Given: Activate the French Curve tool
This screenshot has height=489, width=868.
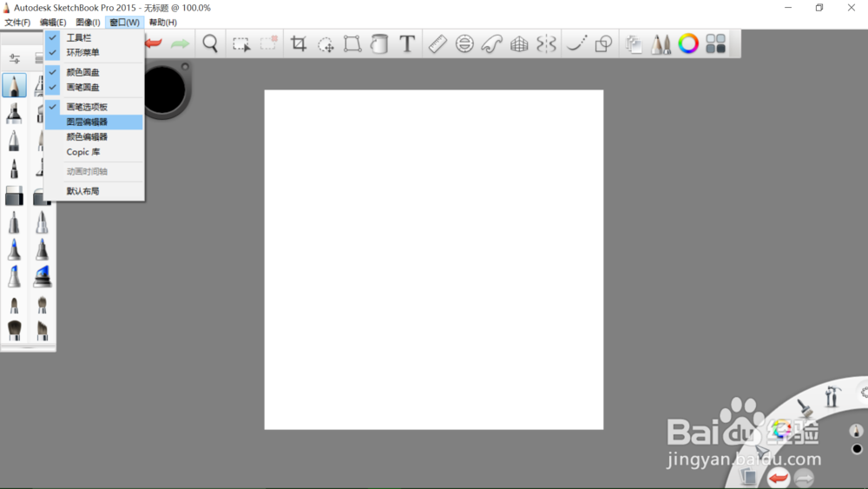Looking at the screenshot, I should click(491, 43).
